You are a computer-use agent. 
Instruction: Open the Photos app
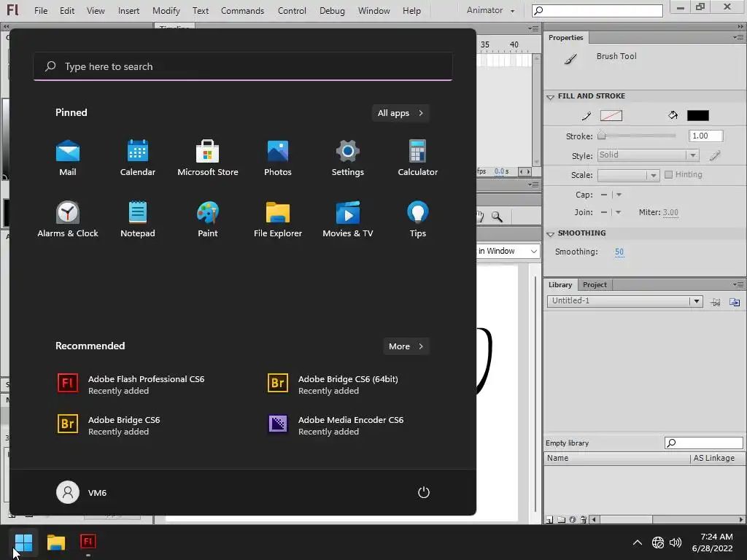point(278,158)
